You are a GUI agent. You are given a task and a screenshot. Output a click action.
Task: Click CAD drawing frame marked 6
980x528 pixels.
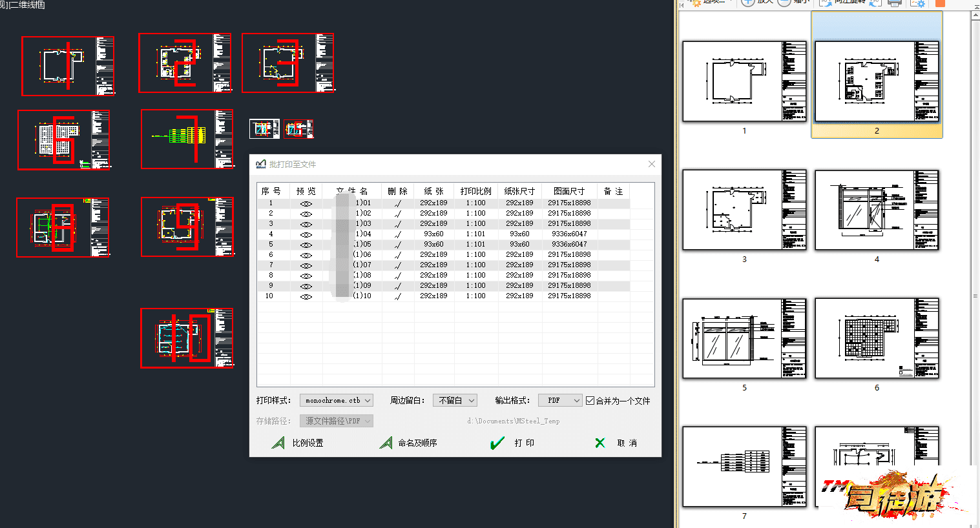63,139
